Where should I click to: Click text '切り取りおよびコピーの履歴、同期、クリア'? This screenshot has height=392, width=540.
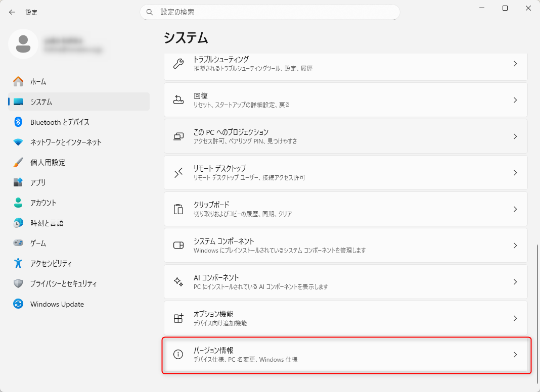(x=243, y=214)
